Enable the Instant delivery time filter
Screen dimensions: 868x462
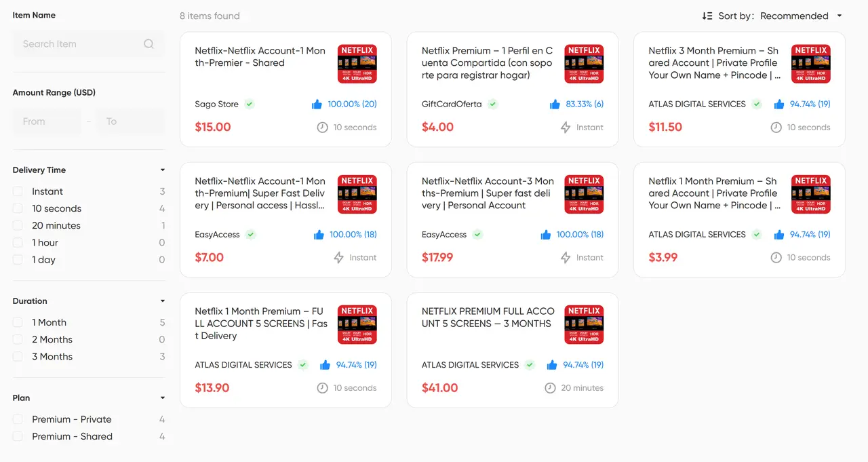[17, 191]
